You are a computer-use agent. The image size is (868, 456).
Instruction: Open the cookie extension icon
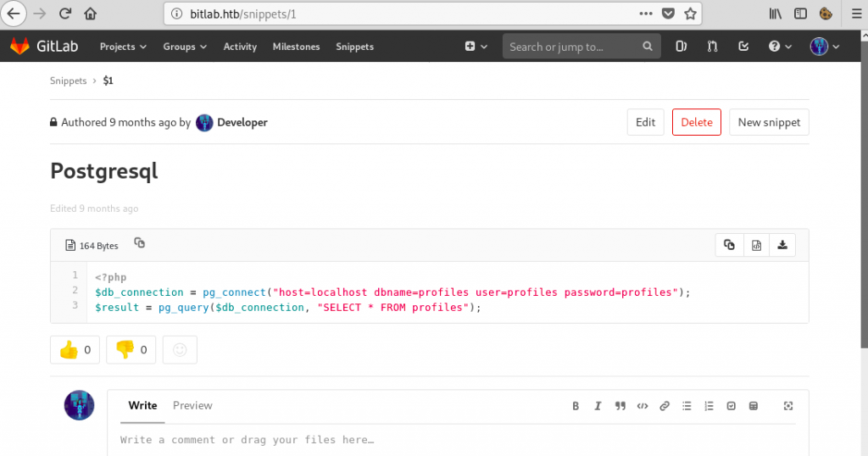(826, 14)
